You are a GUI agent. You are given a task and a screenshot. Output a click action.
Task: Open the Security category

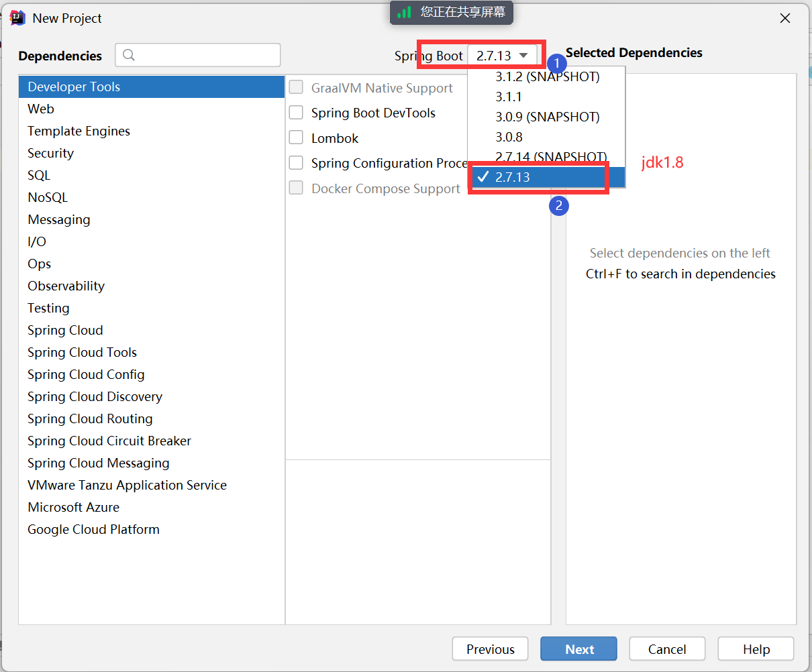pos(152,153)
